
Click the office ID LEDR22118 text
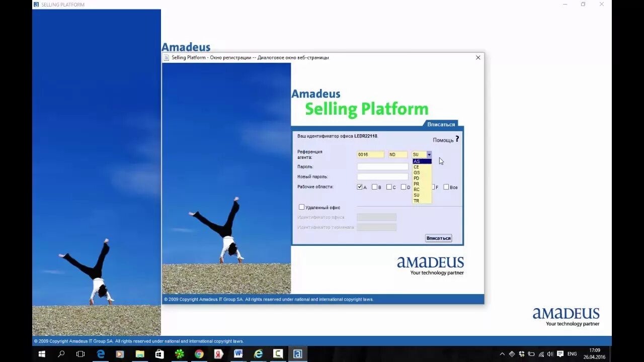(x=366, y=136)
